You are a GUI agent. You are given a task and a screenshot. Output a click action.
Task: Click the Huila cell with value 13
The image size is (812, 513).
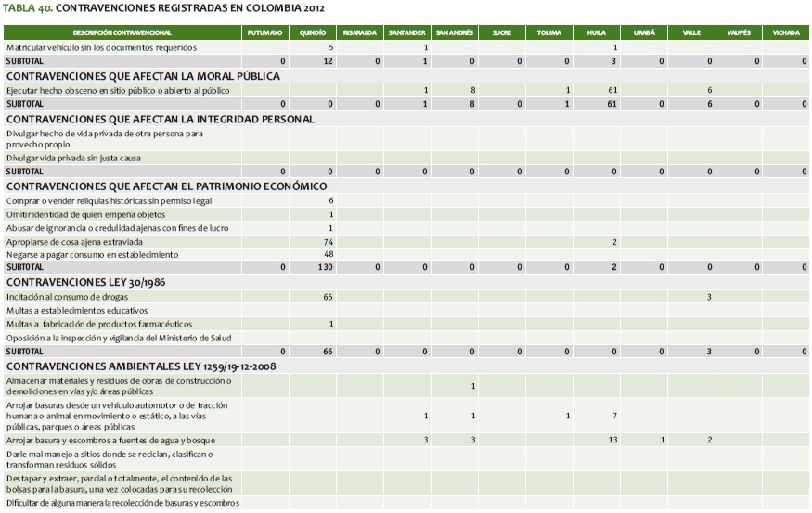click(x=612, y=440)
